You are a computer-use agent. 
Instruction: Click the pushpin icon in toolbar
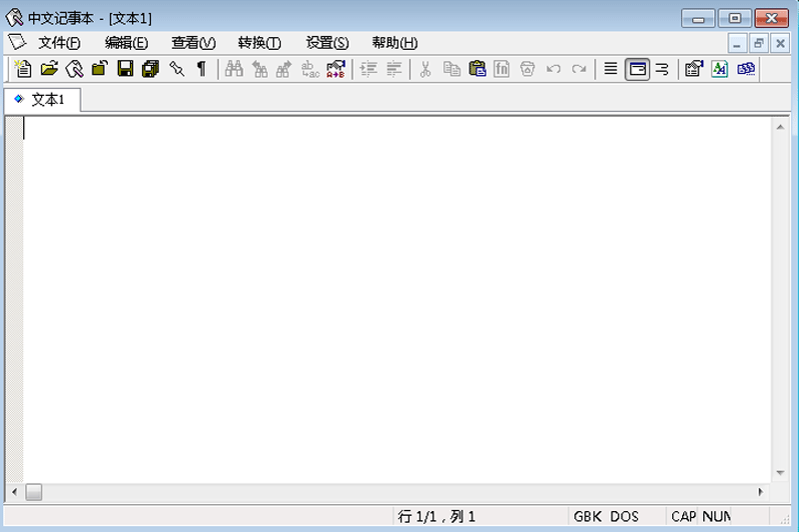[177, 69]
